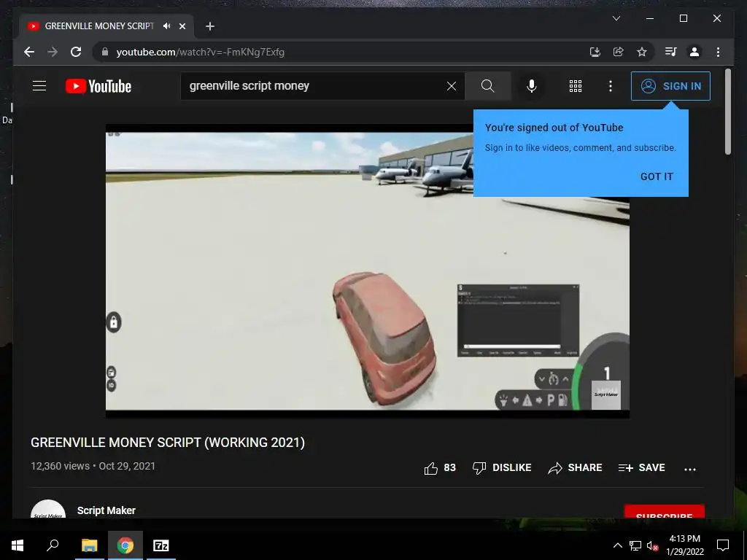Open the YouTube hamburger guide menu
The image size is (747, 560).
pyautogui.click(x=39, y=86)
